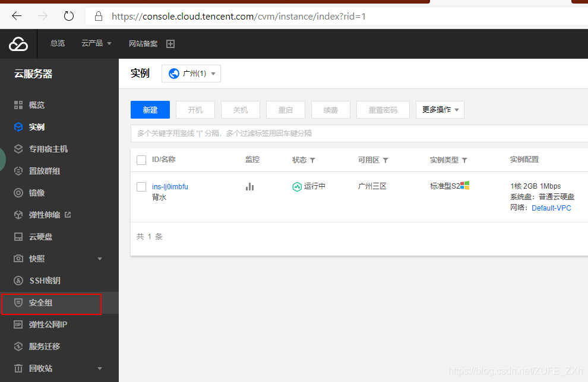The height and width of the screenshot is (382, 588).
Task: Click the 快照 camera icon
Action: coord(18,259)
